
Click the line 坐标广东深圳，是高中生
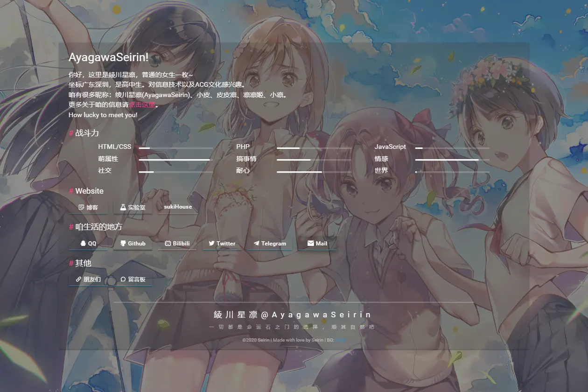pyautogui.click(x=157, y=85)
